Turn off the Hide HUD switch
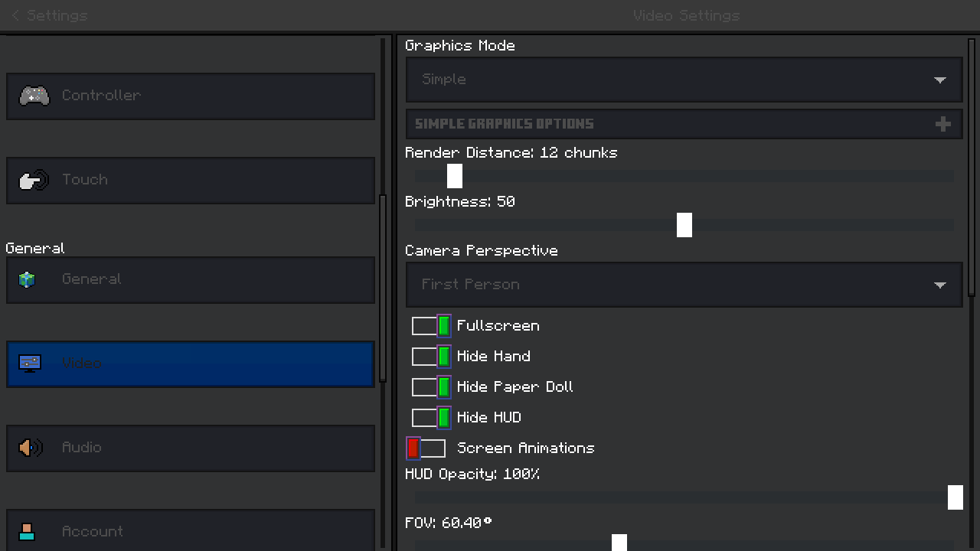The width and height of the screenshot is (980, 551). pos(431,418)
